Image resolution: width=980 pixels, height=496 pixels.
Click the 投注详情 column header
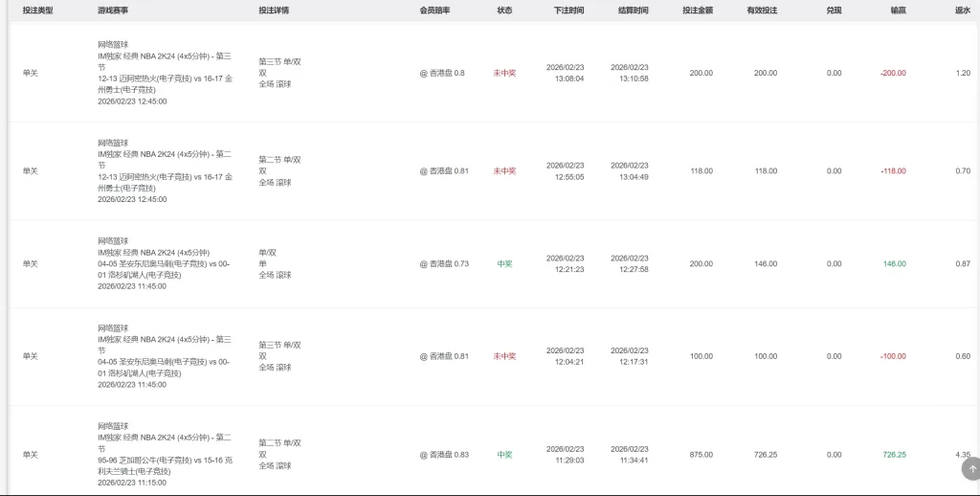tap(274, 11)
